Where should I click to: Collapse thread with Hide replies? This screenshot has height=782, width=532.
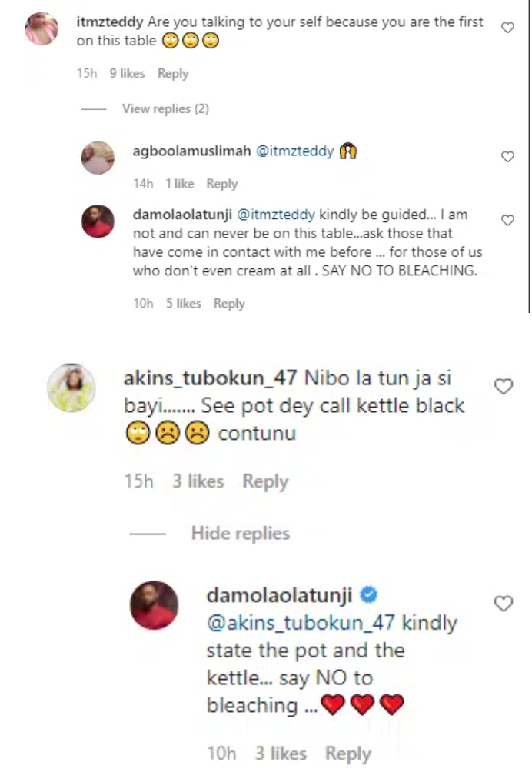coord(241,533)
